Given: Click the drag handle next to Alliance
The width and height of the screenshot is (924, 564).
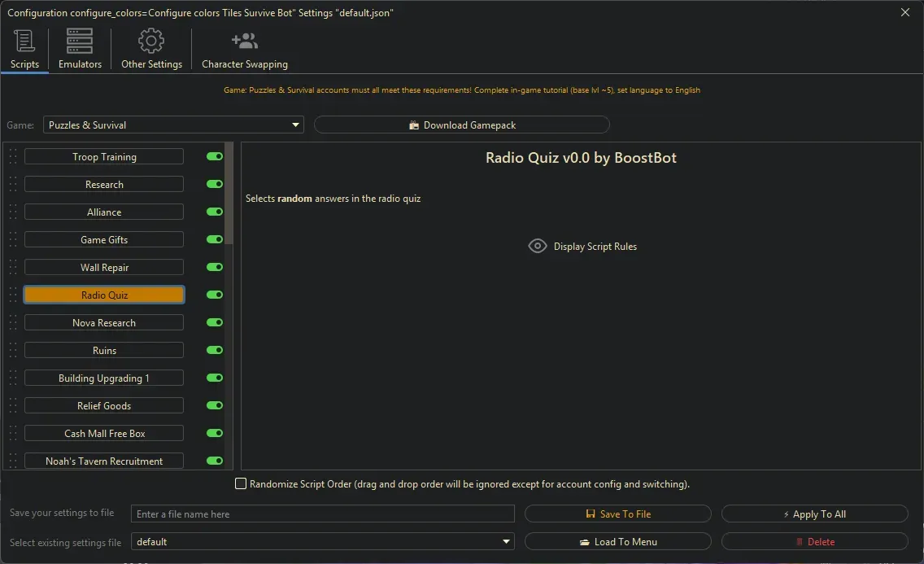Looking at the screenshot, I should tap(13, 212).
